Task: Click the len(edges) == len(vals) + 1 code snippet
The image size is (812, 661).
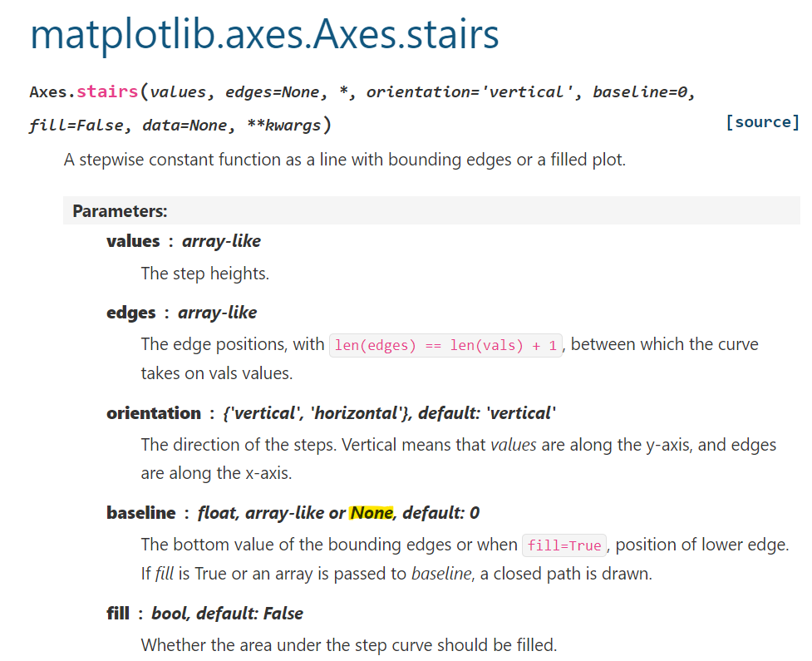Action: pos(445,344)
